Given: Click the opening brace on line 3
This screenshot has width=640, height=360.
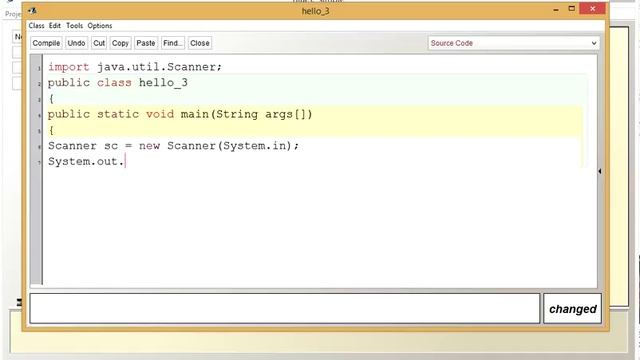Looking at the screenshot, I should 51,99.
